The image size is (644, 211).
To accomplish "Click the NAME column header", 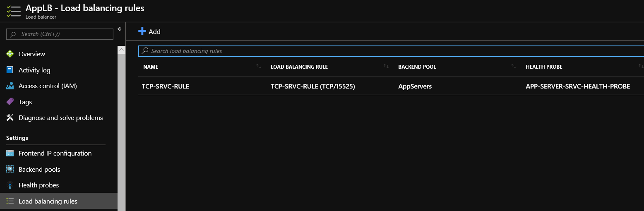I will pos(151,67).
